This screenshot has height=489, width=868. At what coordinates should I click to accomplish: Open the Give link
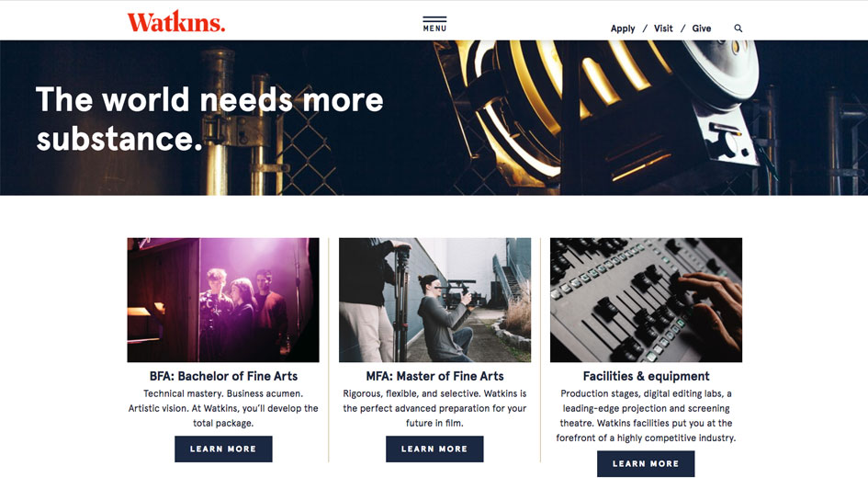(702, 28)
